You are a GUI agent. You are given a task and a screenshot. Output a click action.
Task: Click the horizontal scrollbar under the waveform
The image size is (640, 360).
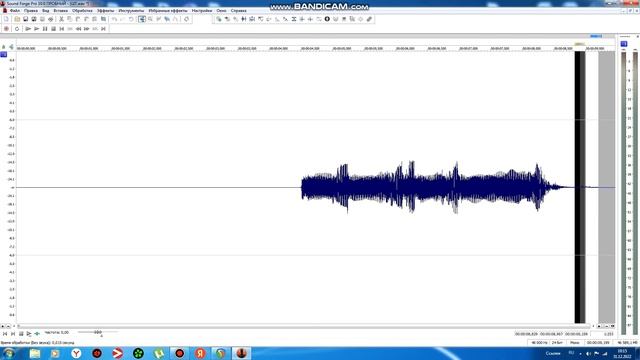pos(304,326)
